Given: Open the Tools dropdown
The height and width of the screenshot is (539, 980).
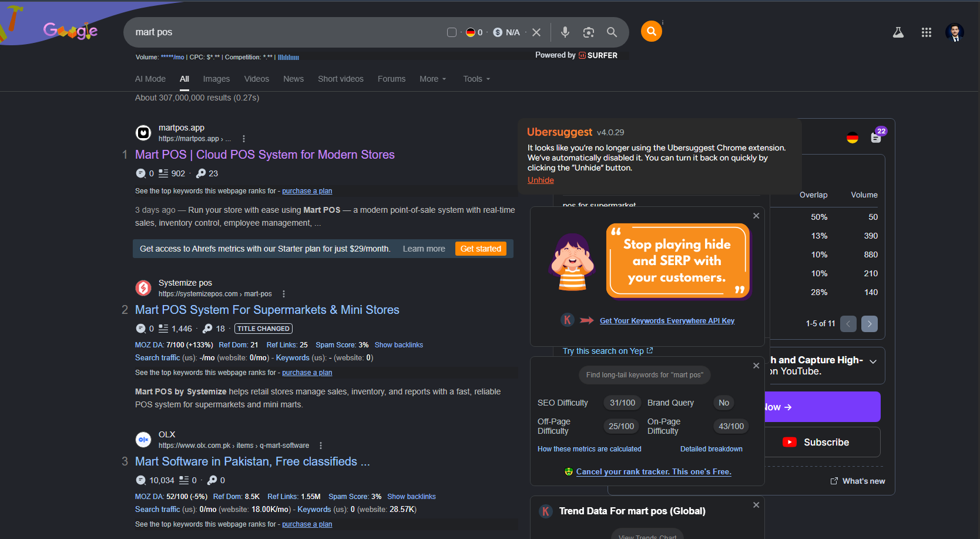Looking at the screenshot, I should pos(476,79).
